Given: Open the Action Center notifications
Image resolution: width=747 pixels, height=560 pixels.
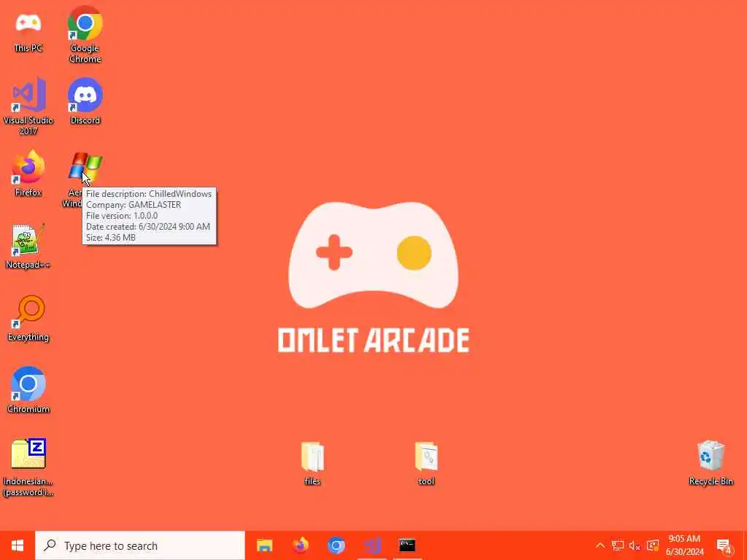Looking at the screenshot, I should point(724,546).
